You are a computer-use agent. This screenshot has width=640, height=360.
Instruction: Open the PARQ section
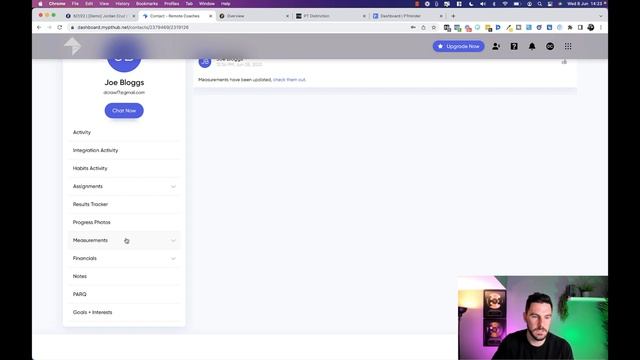click(x=124, y=294)
